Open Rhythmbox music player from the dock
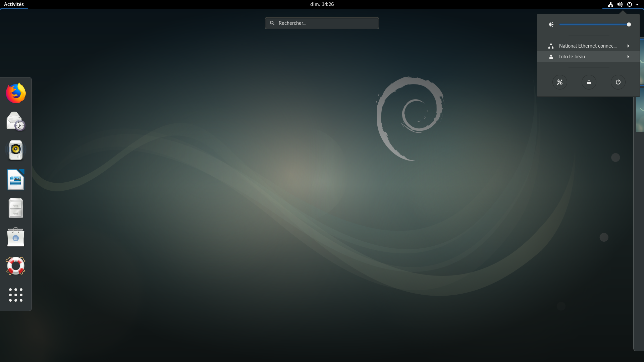Image resolution: width=644 pixels, height=362 pixels. [16, 150]
